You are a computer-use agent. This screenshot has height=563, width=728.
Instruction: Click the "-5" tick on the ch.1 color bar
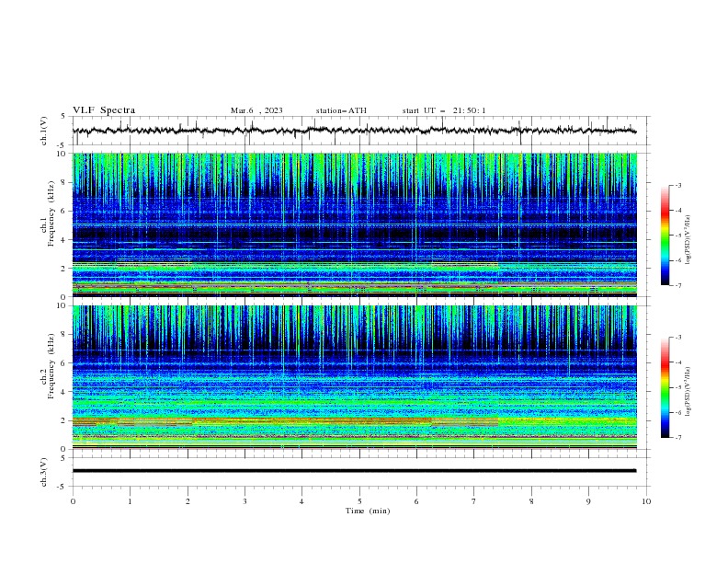(x=677, y=236)
